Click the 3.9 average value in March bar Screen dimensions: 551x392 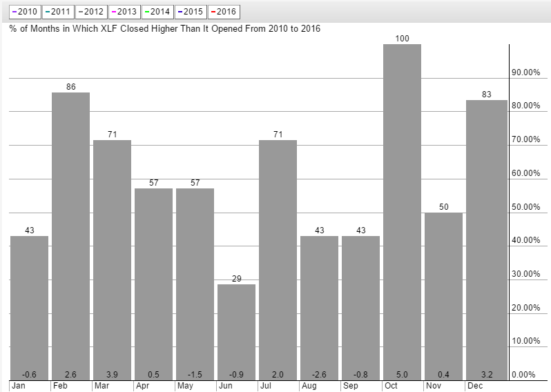[112, 375]
